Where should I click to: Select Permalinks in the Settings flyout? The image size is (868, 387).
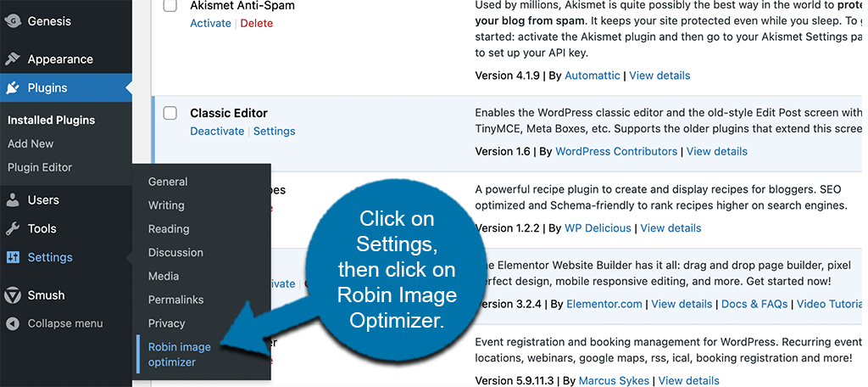tap(175, 300)
